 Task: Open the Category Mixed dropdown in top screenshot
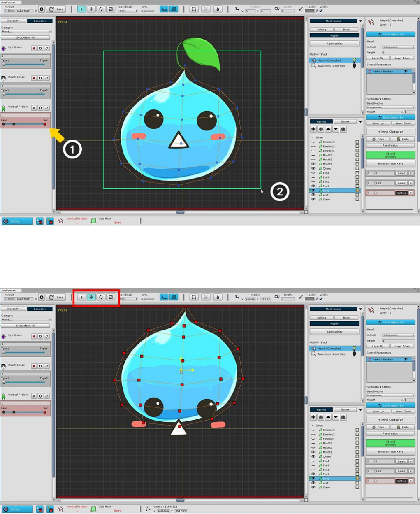[x=26, y=31]
